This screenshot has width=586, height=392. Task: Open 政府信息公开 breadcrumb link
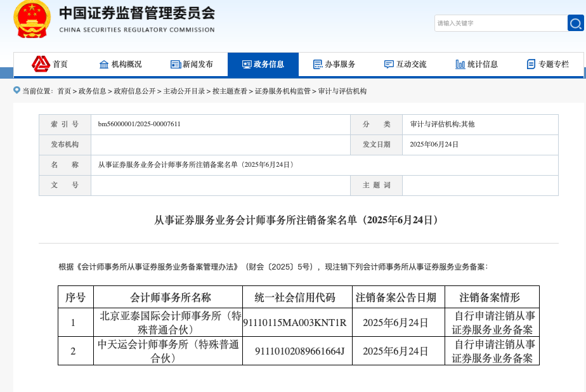(x=134, y=91)
